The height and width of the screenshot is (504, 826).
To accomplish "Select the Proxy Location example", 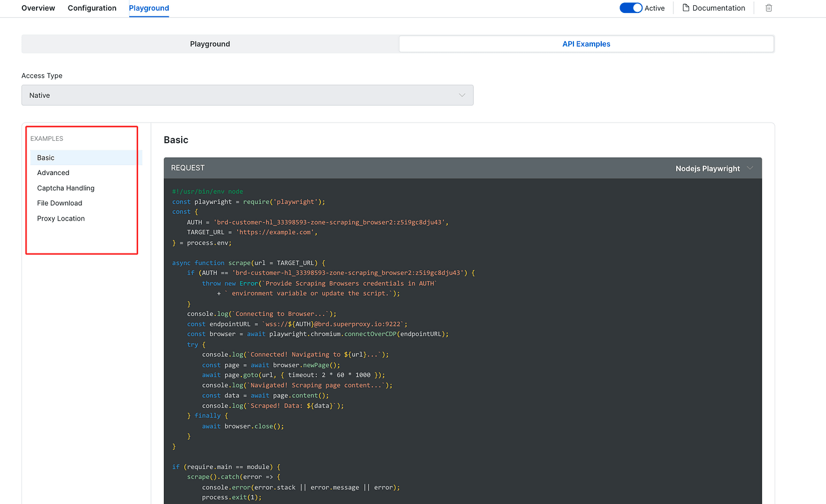I will coord(61,219).
